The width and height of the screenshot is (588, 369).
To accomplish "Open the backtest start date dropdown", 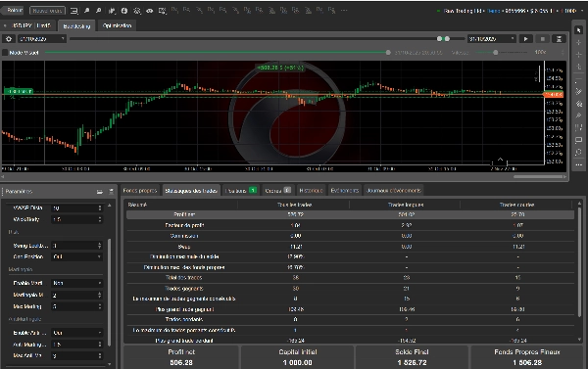I will coord(41,39).
